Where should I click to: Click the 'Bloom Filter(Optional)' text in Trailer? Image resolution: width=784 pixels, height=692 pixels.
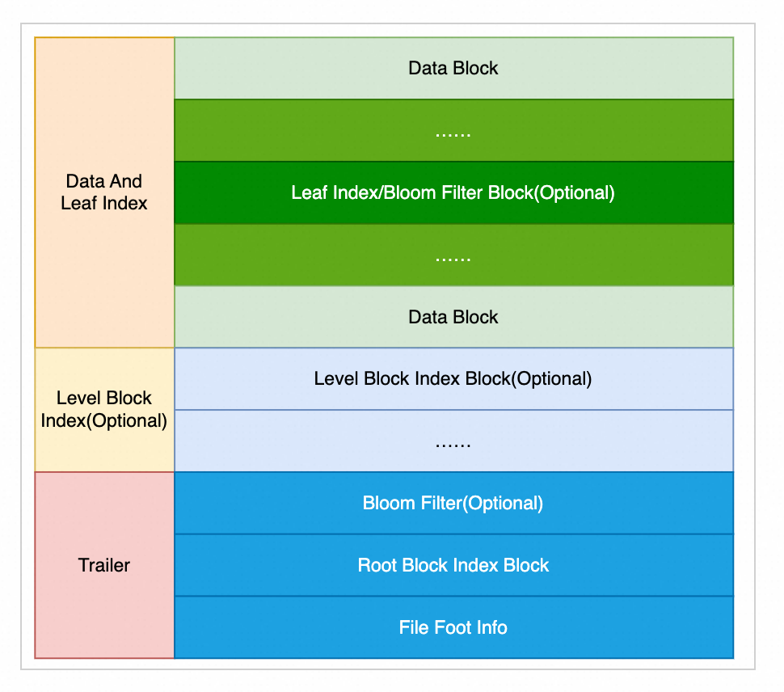pos(453,503)
